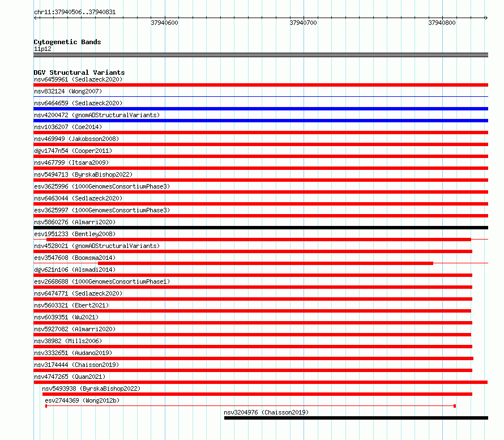The image size is (504, 440).
Task: Open nsv6039351 (Wu2021) variant label
Action: coord(66,317)
